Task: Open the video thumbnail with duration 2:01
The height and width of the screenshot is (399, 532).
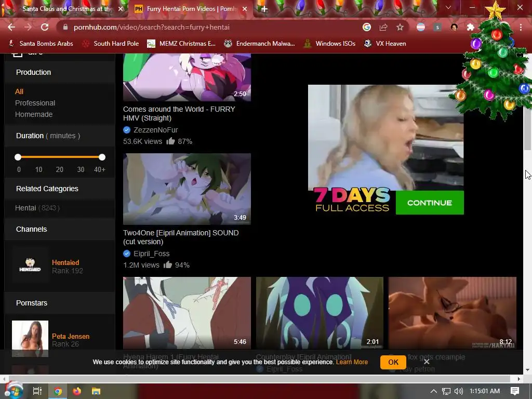Action: pyautogui.click(x=320, y=313)
